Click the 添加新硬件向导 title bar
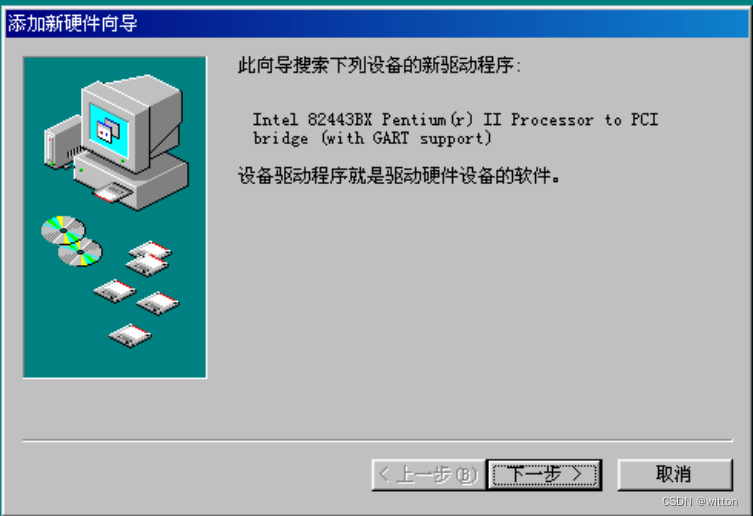This screenshot has height=516, width=753. click(377, 23)
